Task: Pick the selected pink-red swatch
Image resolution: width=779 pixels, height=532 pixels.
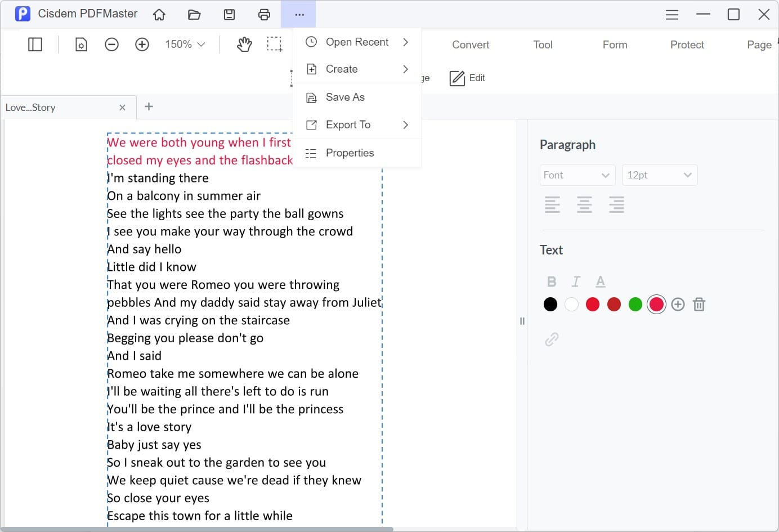Action: pos(656,305)
